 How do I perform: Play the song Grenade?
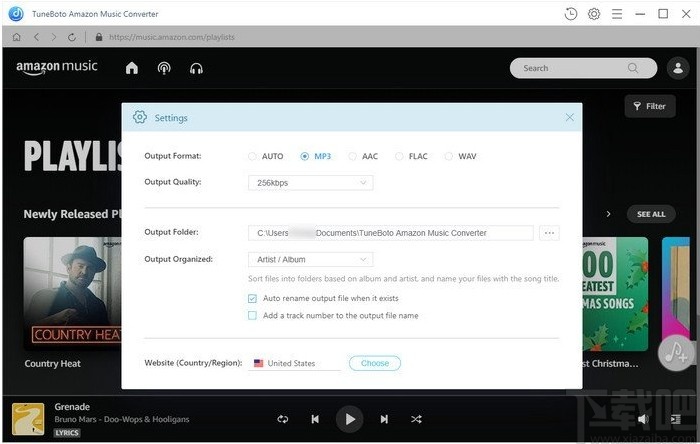(x=350, y=419)
